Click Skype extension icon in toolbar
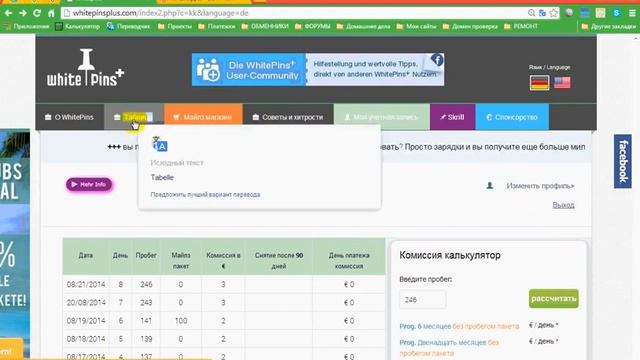The width and height of the screenshot is (640, 360). tap(616, 13)
